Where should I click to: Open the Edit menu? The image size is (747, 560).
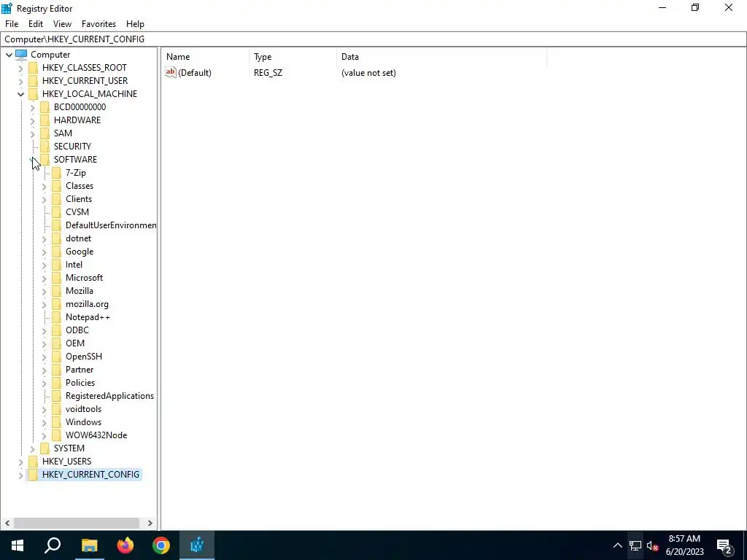click(x=36, y=24)
